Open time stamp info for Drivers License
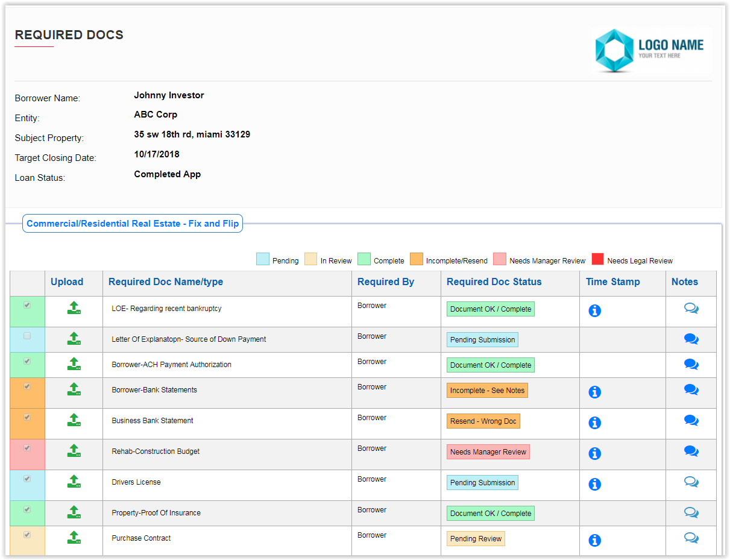The width and height of the screenshot is (730, 560). tap(595, 484)
